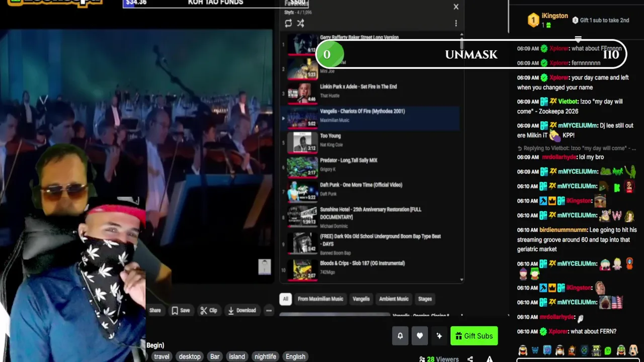644x362 pixels.
Task: Toggle playlist shuffle icon
Action: pos(300,23)
